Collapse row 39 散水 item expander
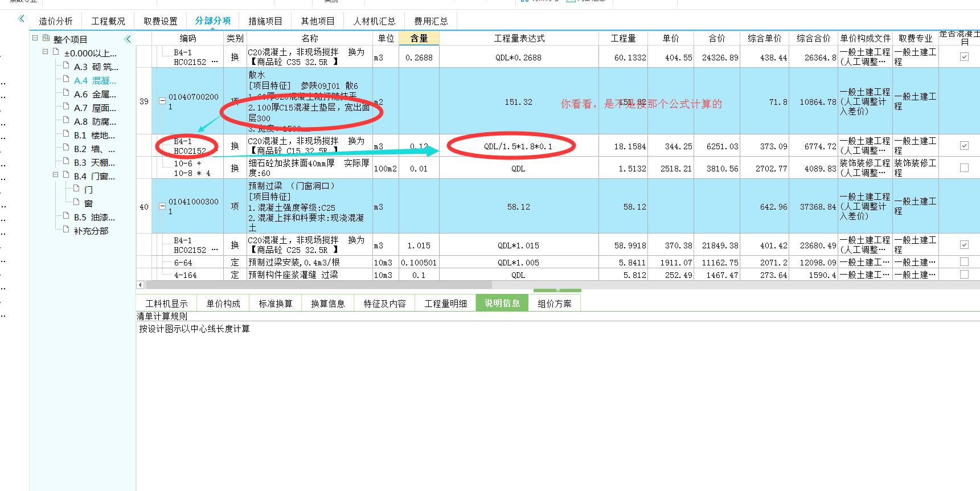This screenshot has height=491, width=980. click(162, 101)
